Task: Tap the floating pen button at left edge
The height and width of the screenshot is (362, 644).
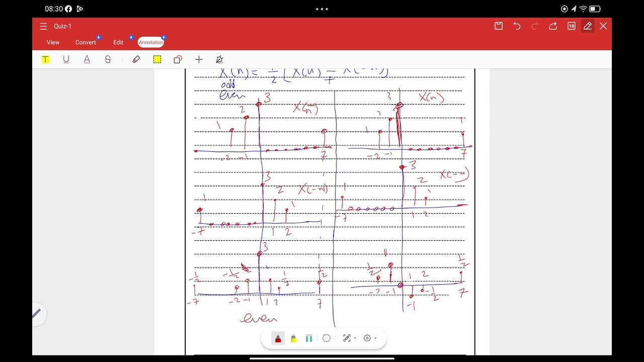Action: (36, 314)
